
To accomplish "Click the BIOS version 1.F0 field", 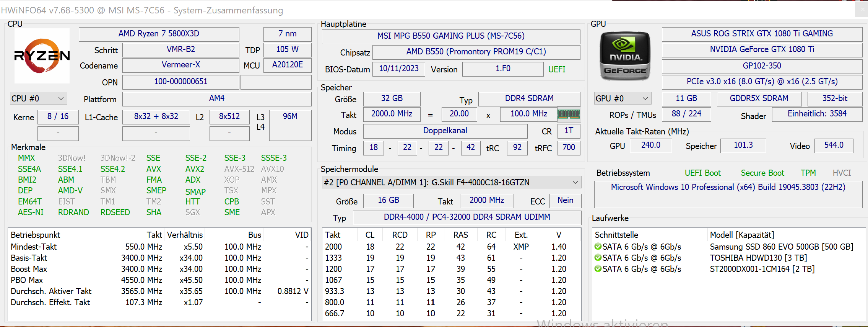I will tap(503, 69).
